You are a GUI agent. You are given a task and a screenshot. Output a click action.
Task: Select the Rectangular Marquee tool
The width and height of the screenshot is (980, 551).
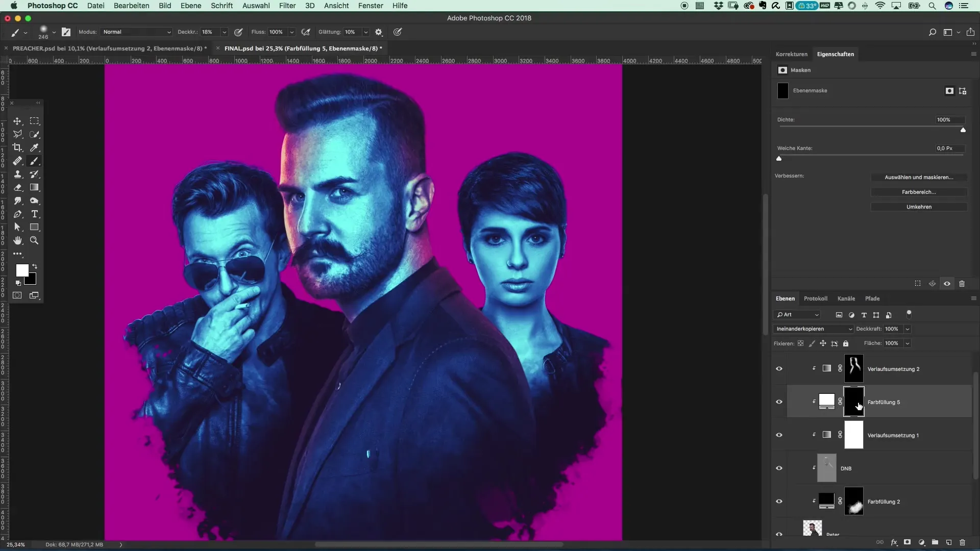click(x=34, y=121)
